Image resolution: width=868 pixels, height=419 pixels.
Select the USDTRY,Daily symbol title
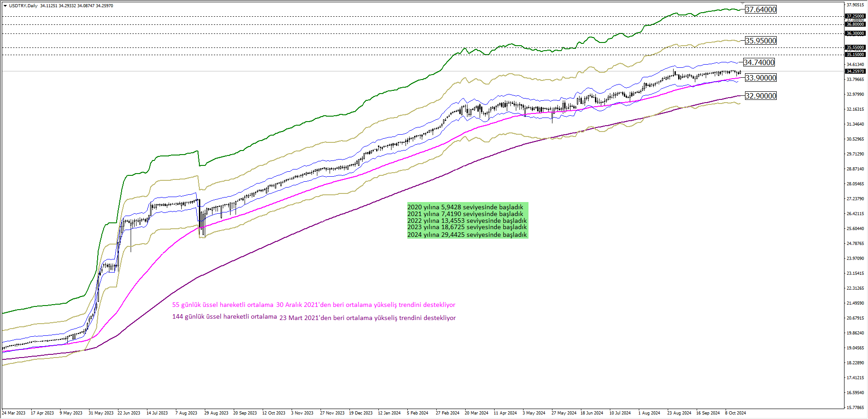[24, 6]
